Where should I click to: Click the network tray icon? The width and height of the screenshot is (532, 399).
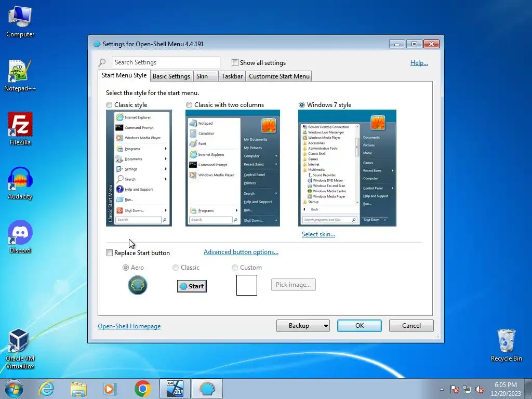(467, 390)
